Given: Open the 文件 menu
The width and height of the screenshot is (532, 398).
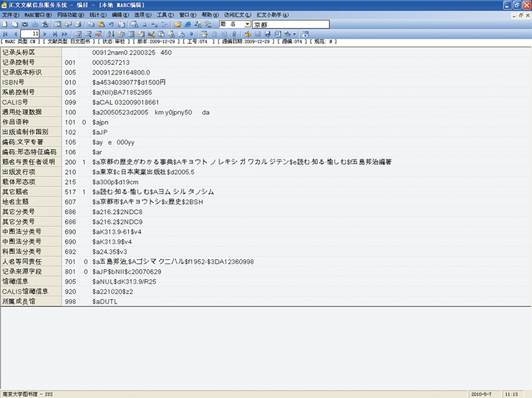Looking at the screenshot, I should pyautogui.click(x=11, y=15).
